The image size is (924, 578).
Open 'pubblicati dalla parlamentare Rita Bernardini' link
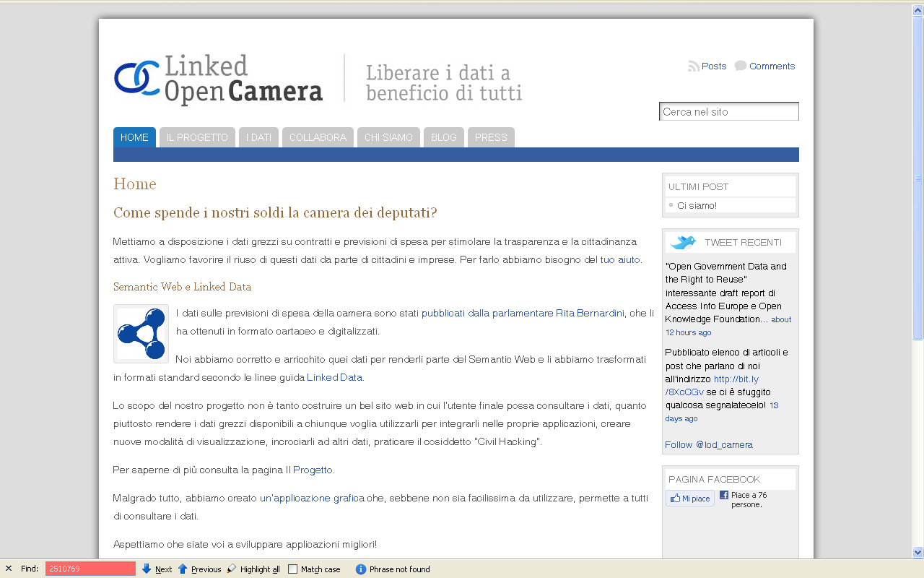point(523,313)
